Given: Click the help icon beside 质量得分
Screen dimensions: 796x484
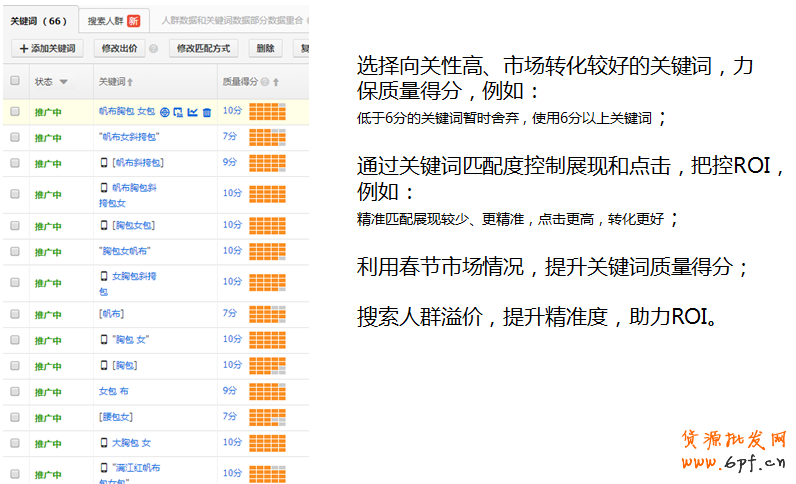Looking at the screenshot, I should 265,81.
